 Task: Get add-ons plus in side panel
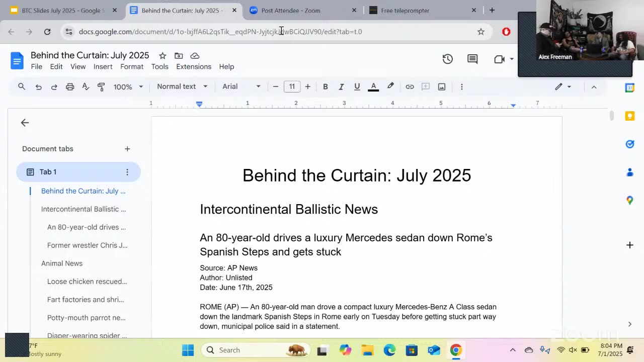tap(629, 245)
